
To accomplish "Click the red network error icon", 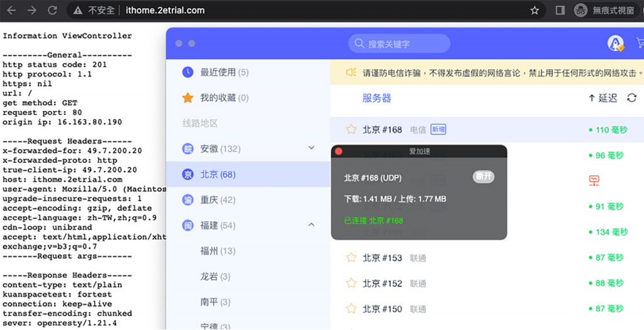I will (594, 180).
